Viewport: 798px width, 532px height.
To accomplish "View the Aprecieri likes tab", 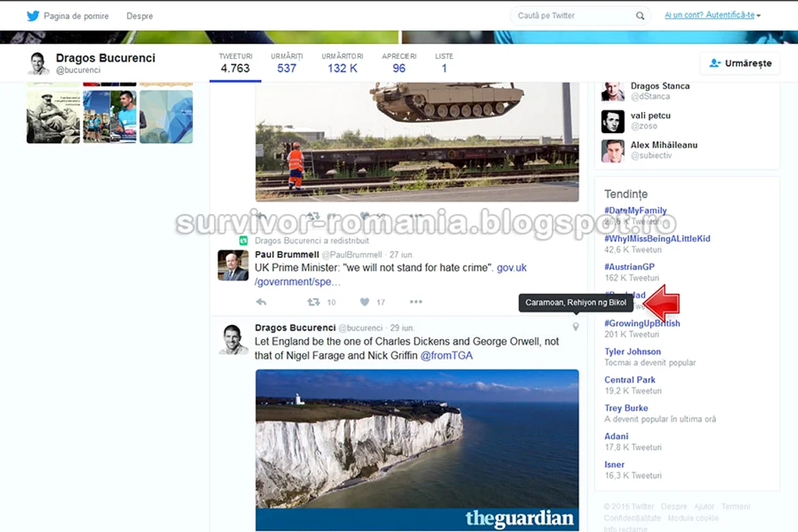I will [399, 63].
